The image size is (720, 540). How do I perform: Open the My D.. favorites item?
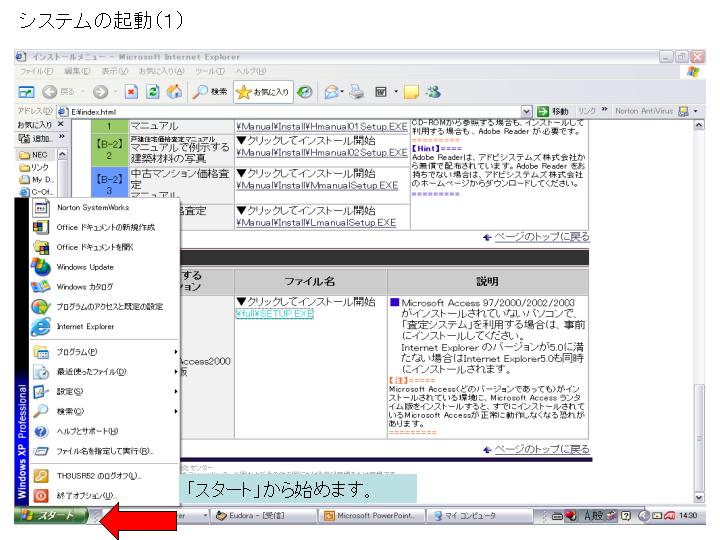point(36,180)
